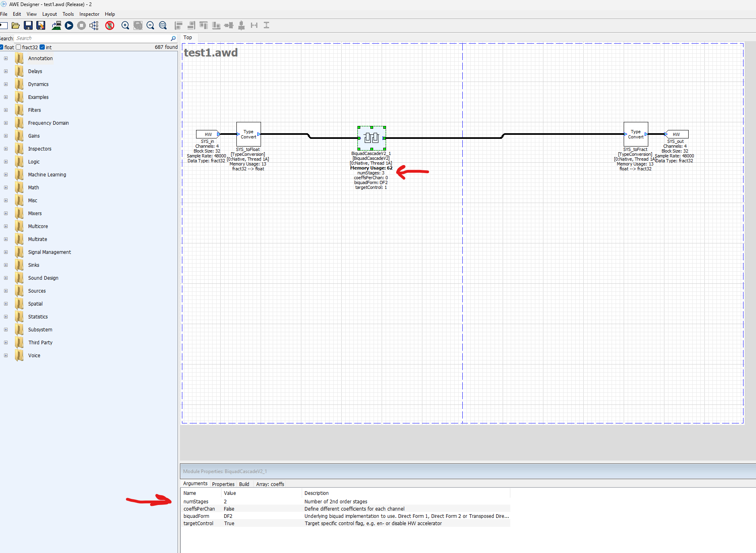Image resolution: width=756 pixels, height=553 pixels.
Task: Click the Zoom In magnifier icon
Action: (x=125, y=25)
